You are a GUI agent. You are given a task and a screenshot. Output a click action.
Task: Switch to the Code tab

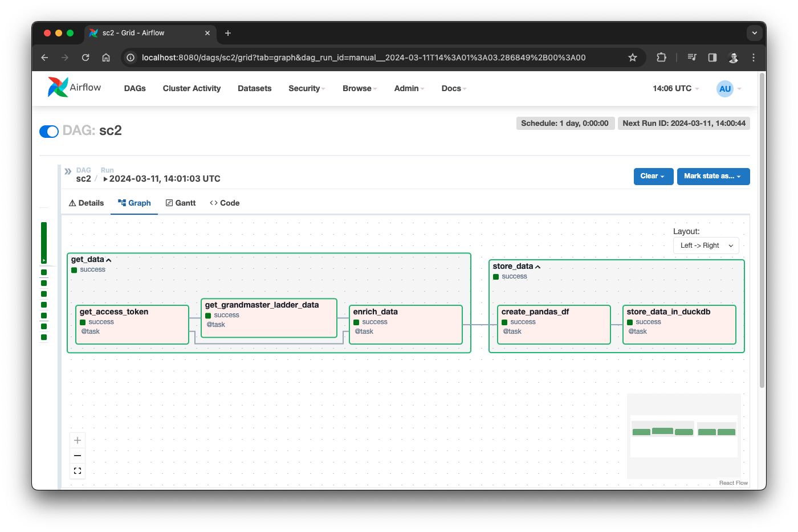click(225, 203)
